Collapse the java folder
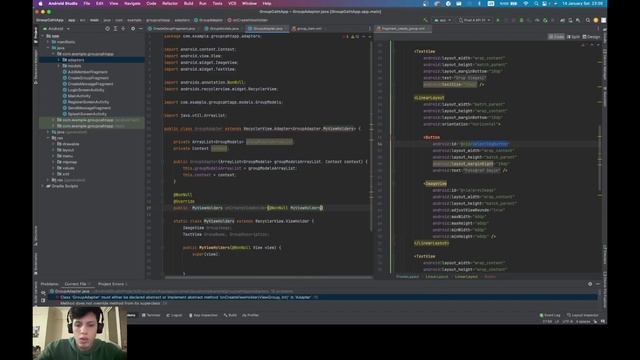 (48, 48)
